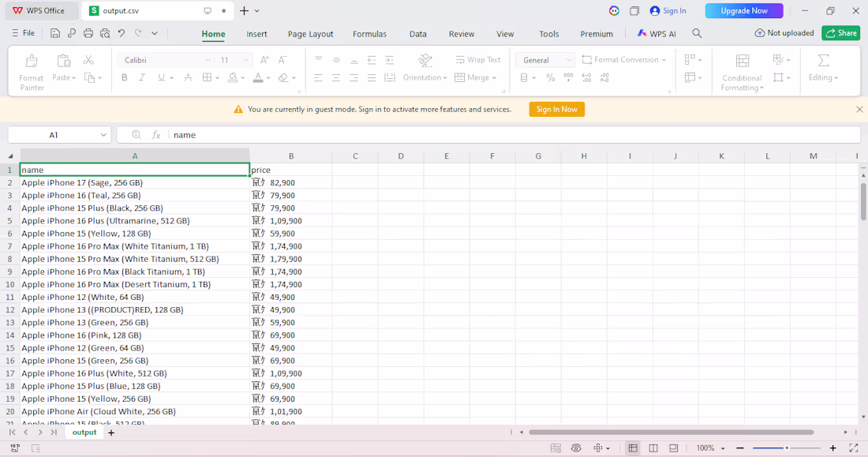Click the Borders icon

(x=207, y=77)
